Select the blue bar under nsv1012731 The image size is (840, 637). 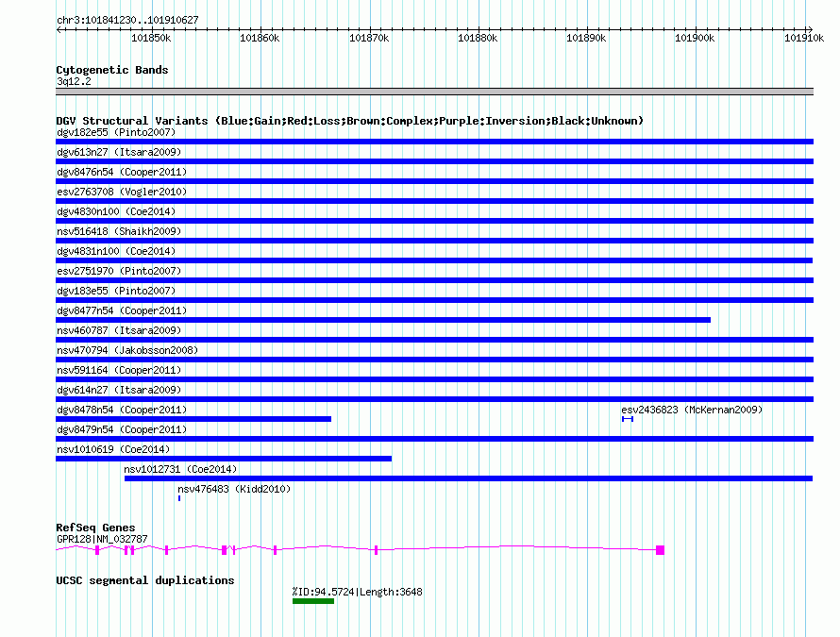[468, 478]
